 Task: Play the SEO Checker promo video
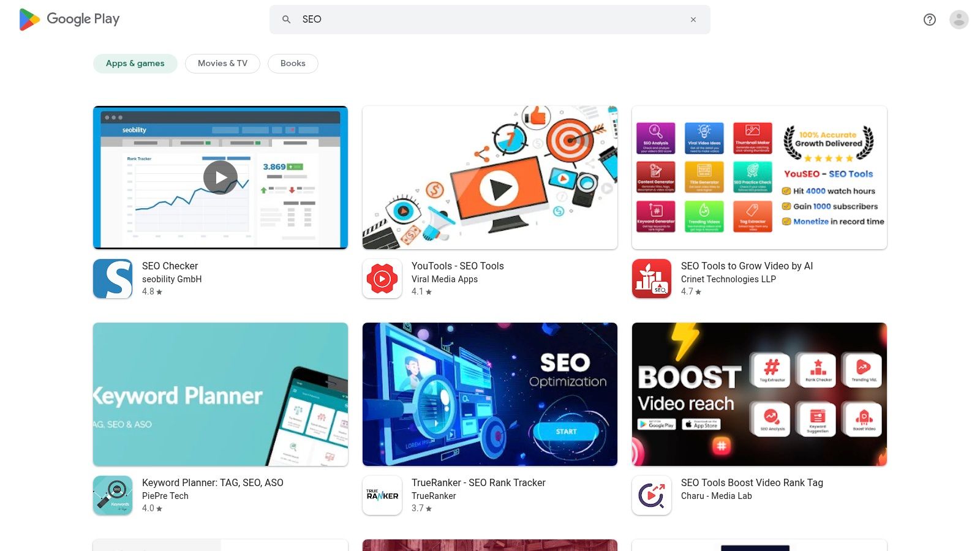coord(220,177)
